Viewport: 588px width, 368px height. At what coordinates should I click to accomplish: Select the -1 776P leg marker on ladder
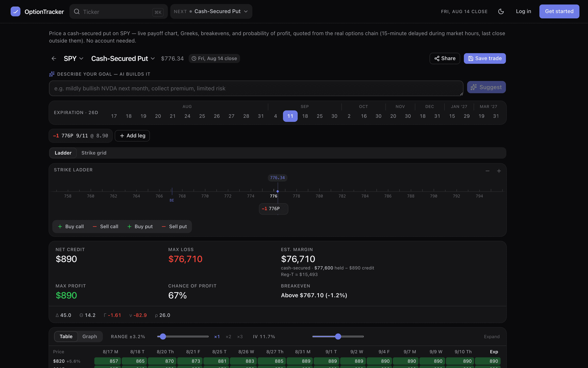pos(273,209)
